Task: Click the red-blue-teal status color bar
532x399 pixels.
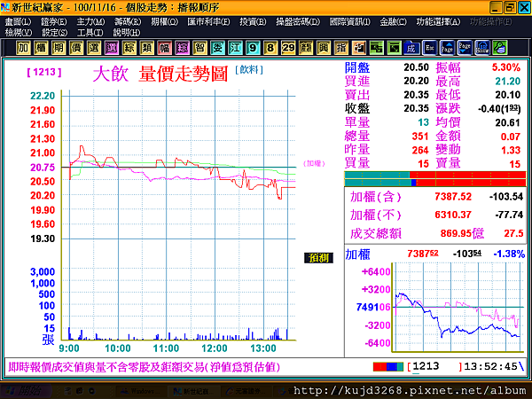Action: click(388, 366)
